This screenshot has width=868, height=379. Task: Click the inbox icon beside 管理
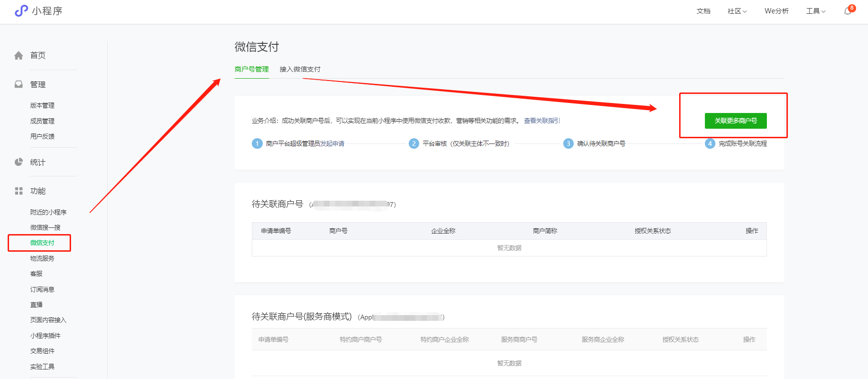pos(19,84)
